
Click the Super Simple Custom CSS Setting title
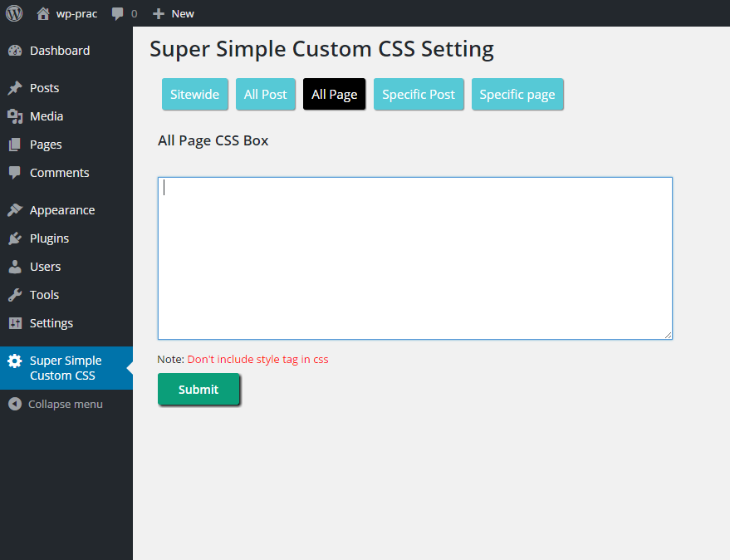(x=321, y=49)
